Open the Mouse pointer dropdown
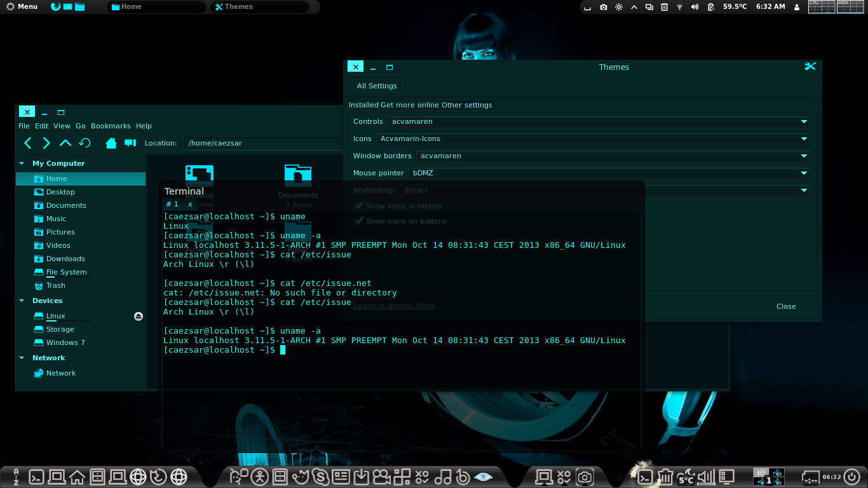 [x=609, y=173]
